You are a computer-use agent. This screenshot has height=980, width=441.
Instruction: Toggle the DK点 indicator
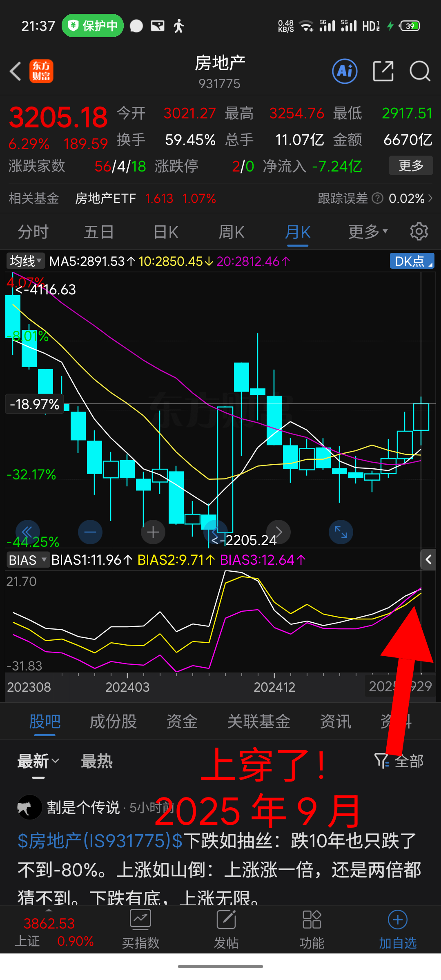click(412, 261)
